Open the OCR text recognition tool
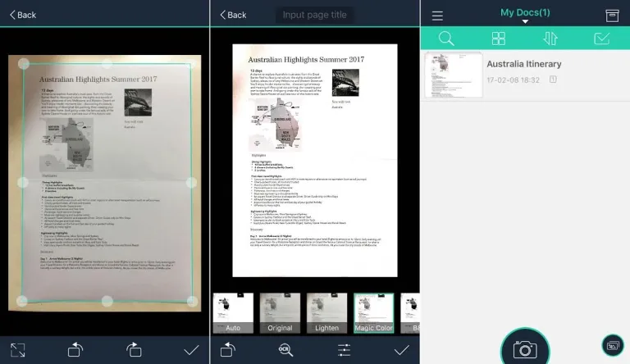 (x=285, y=349)
